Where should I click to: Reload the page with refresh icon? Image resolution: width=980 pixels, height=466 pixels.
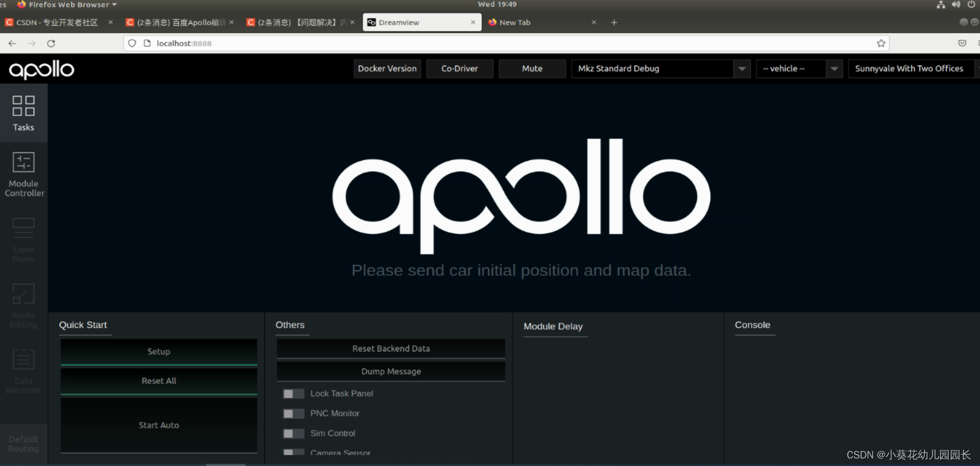coord(51,44)
